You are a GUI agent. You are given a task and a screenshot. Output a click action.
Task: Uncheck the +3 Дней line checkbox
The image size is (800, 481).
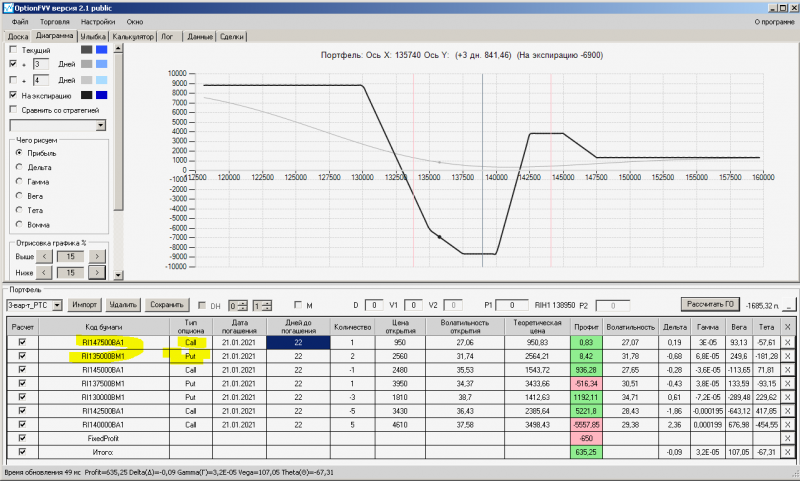pos(13,64)
